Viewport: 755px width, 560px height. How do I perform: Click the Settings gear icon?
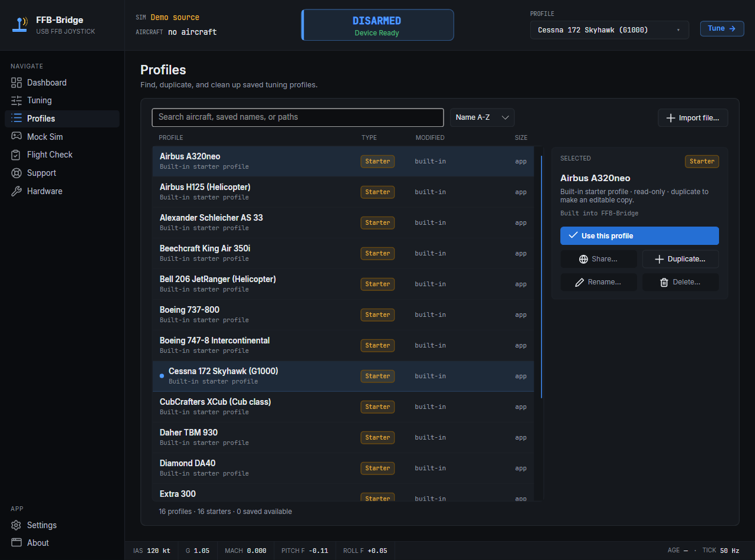[x=17, y=525]
